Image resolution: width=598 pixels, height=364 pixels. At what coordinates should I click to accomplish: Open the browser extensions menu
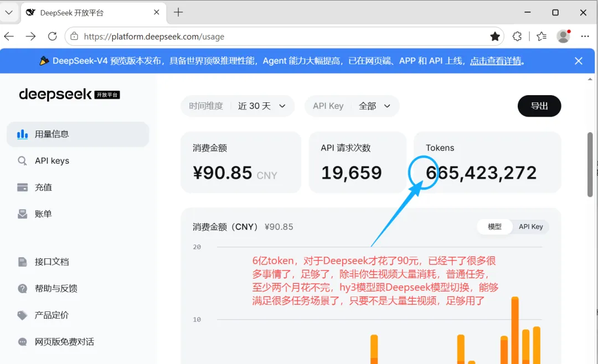(517, 36)
